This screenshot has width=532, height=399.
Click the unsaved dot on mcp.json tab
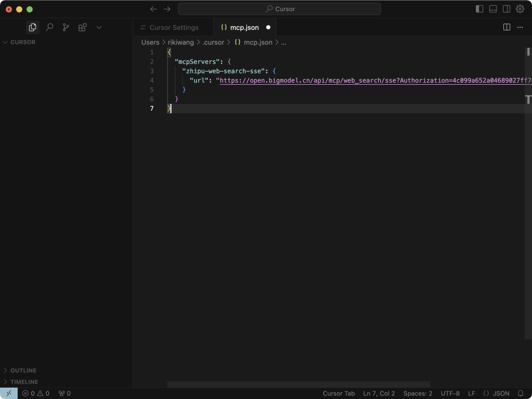pyautogui.click(x=268, y=28)
